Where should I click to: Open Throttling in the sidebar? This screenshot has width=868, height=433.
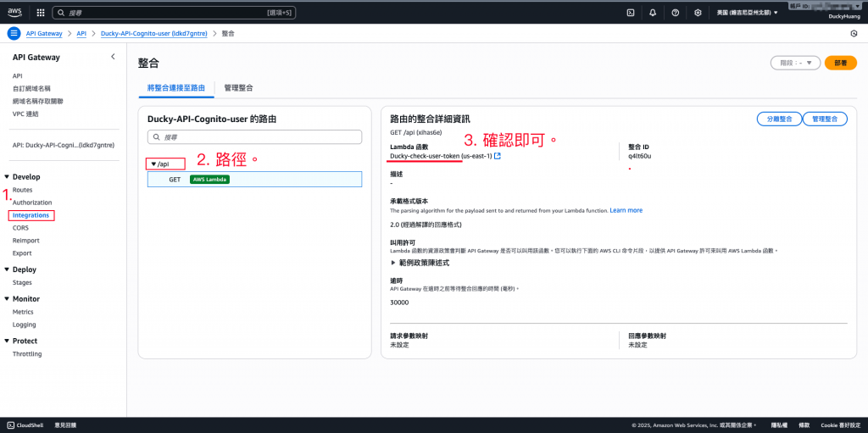[27, 354]
